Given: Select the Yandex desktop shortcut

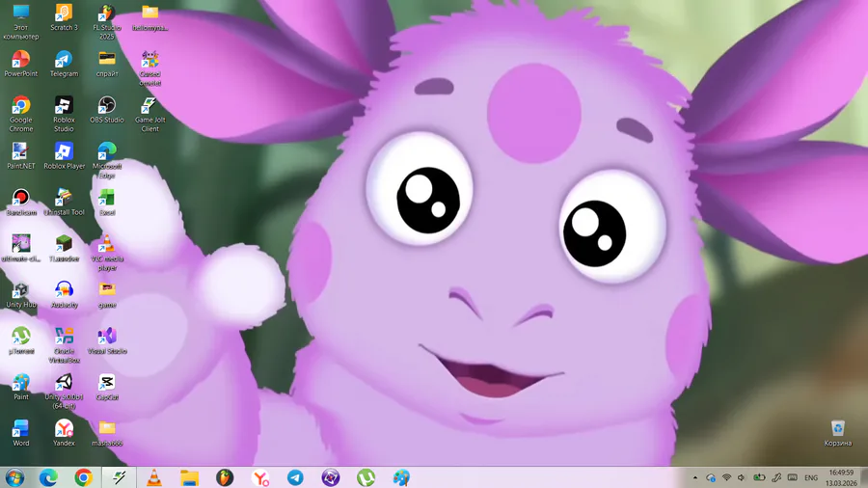Looking at the screenshot, I should (64, 433).
